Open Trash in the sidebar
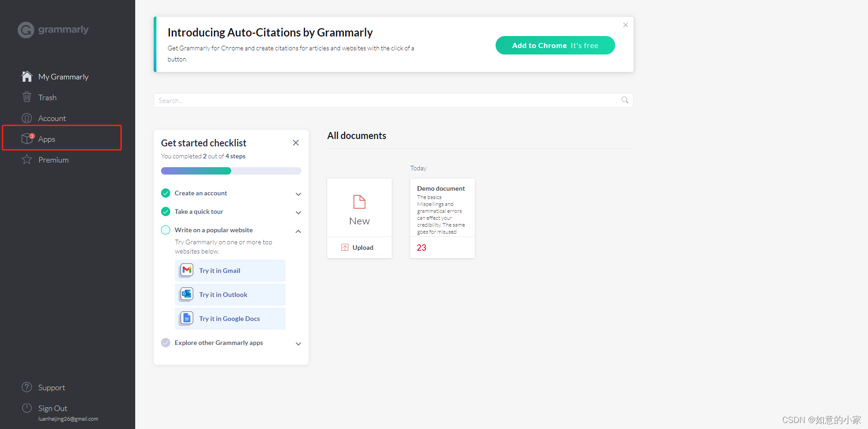 tap(47, 97)
